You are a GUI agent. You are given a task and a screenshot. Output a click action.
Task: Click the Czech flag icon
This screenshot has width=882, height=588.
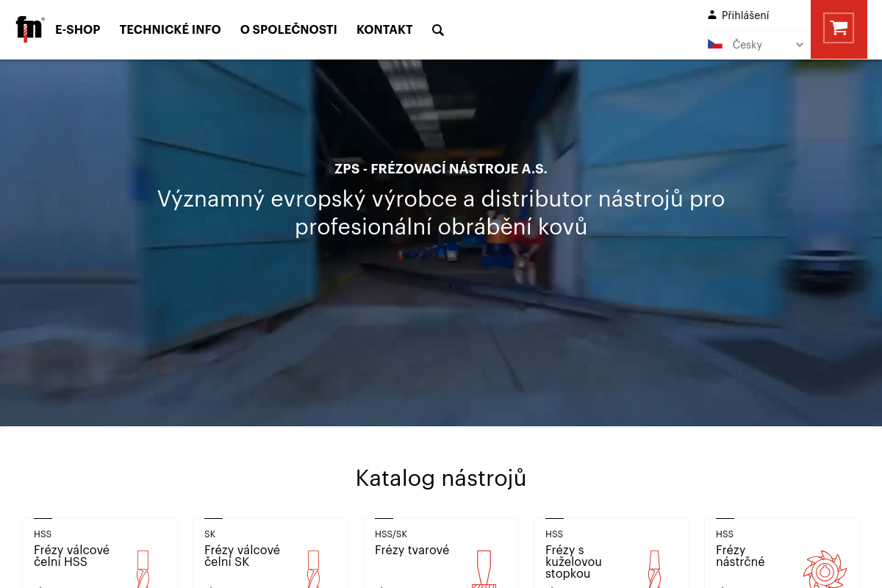[715, 43]
